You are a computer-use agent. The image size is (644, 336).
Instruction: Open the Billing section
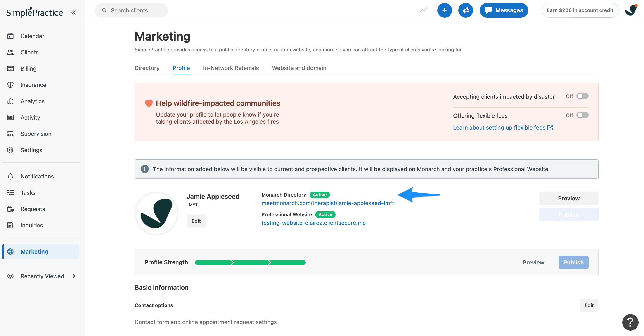pos(28,69)
